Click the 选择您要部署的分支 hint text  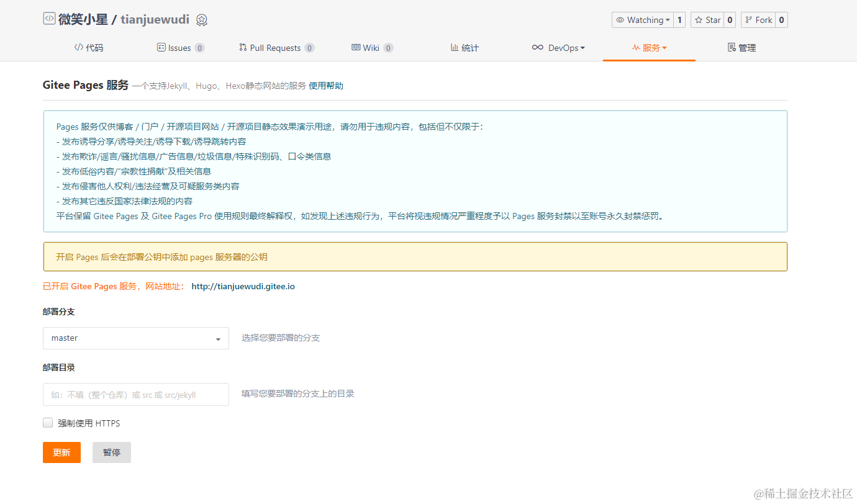coord(281,338)
